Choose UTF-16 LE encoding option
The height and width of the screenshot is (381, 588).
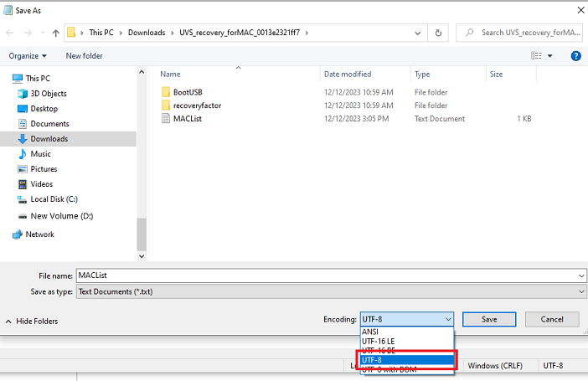click(407, 342)
